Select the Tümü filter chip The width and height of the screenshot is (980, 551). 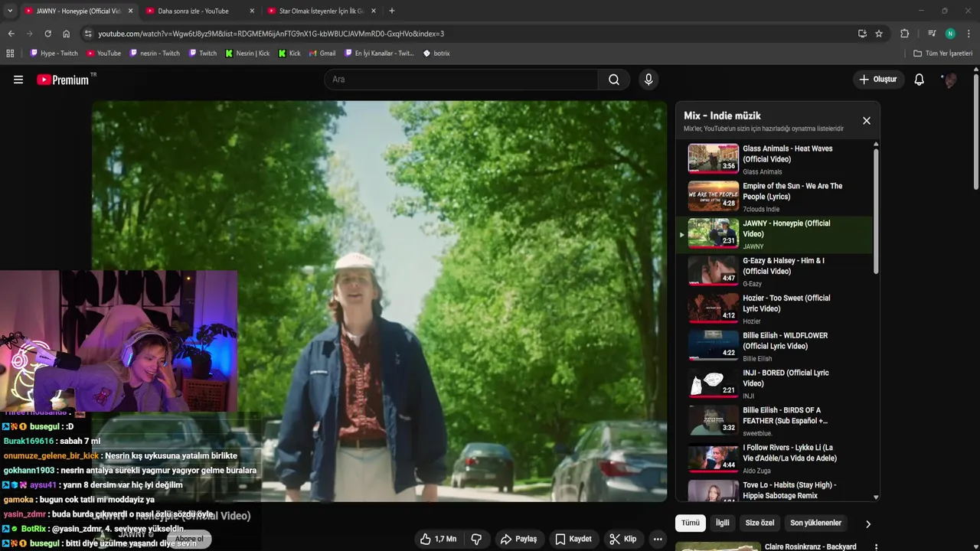point(691,523)
